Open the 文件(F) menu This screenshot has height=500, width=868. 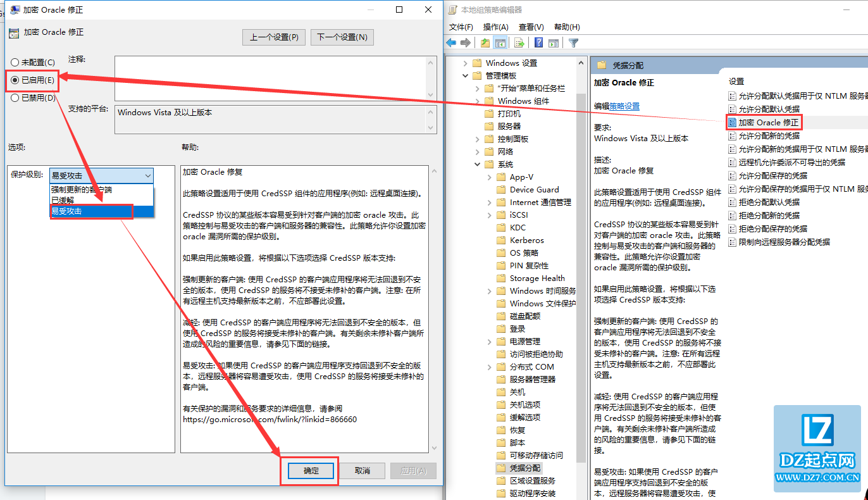(x=461, y=27)
